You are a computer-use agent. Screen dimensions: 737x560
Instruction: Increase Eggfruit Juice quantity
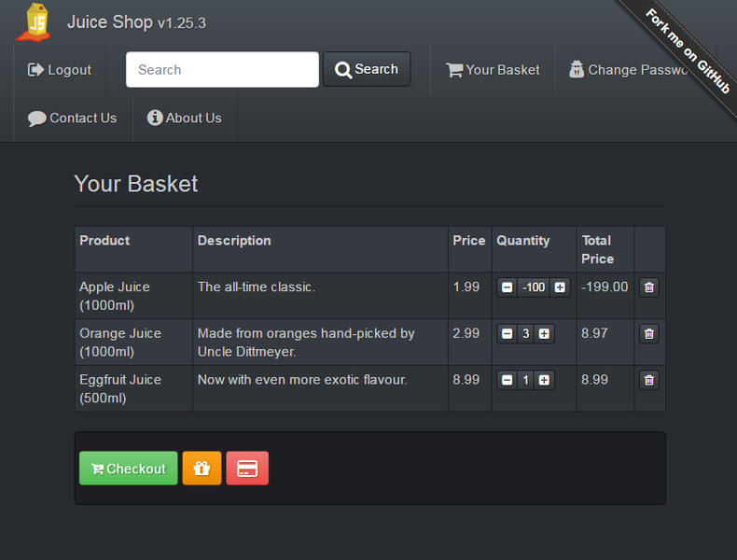coord(544,381)
